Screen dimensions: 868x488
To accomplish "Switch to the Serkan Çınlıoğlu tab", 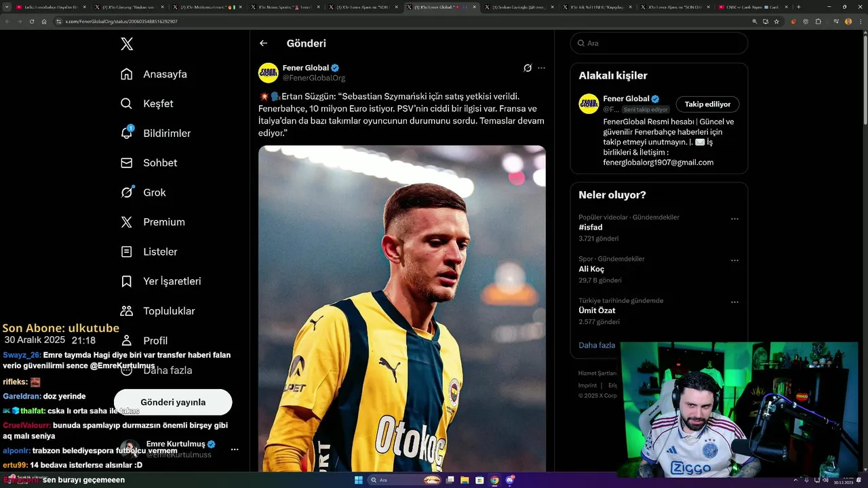I will pos(521,7).
